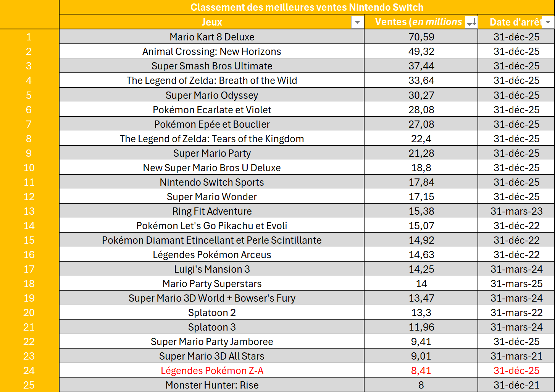Select Monster Hunter: Rise date 31-déc-21
555x392 pixels.
pos(516,385)
